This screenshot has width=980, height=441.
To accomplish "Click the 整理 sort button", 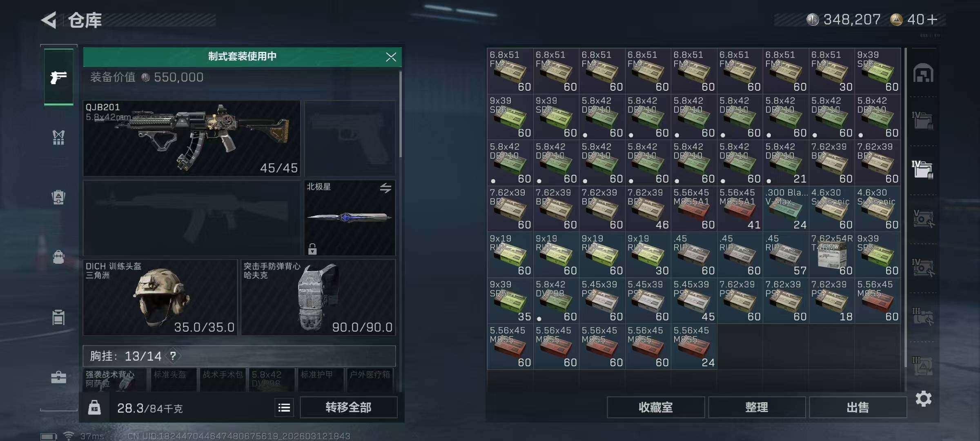I will coord(757,408).
